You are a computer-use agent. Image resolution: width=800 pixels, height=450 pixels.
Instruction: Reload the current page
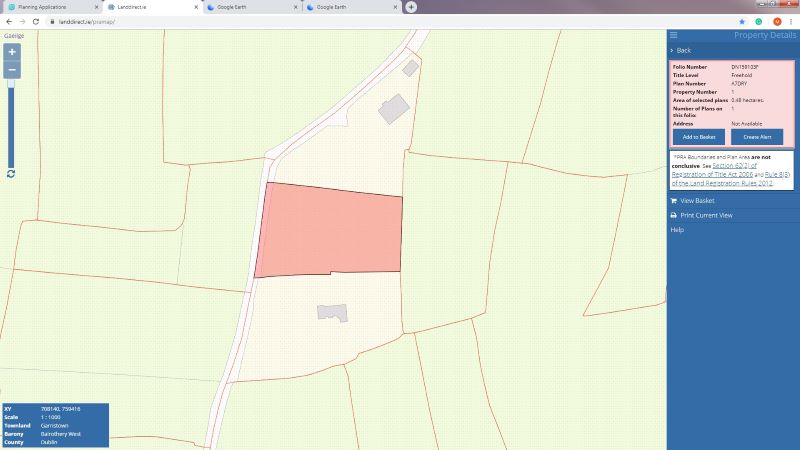[36, 21]
